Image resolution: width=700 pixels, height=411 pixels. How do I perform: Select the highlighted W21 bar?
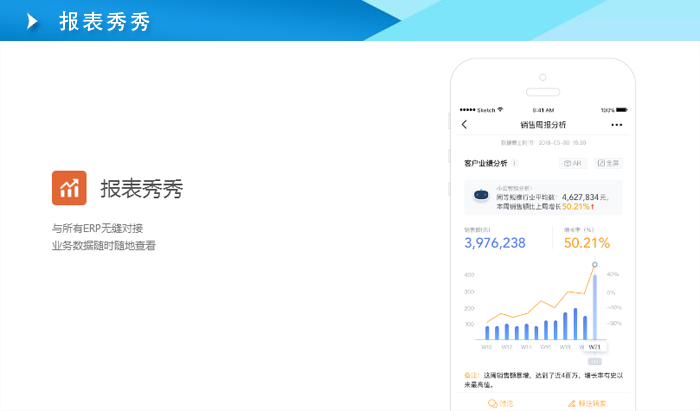595,307
